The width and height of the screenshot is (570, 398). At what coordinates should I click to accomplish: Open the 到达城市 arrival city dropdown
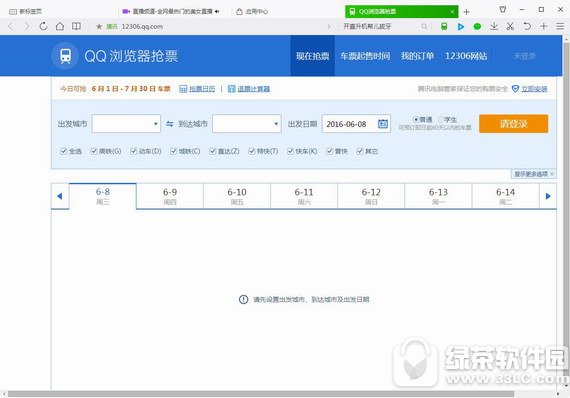point(246,124)
